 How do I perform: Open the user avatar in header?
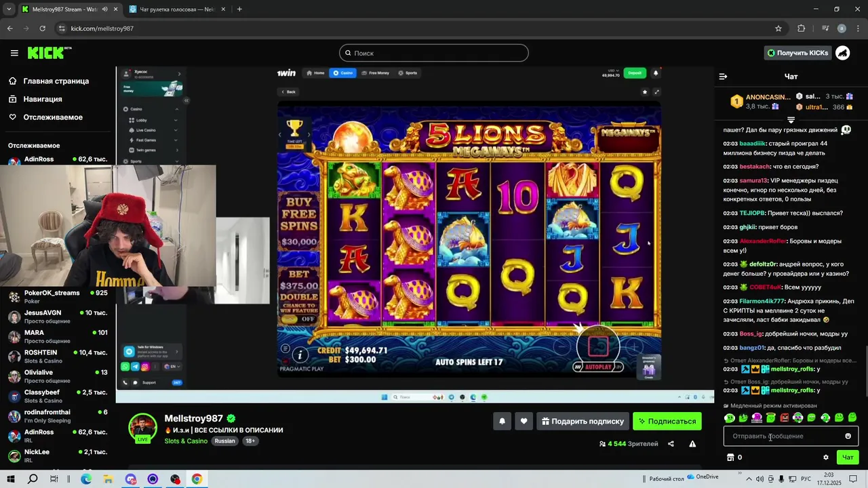(x=843, y=53)
